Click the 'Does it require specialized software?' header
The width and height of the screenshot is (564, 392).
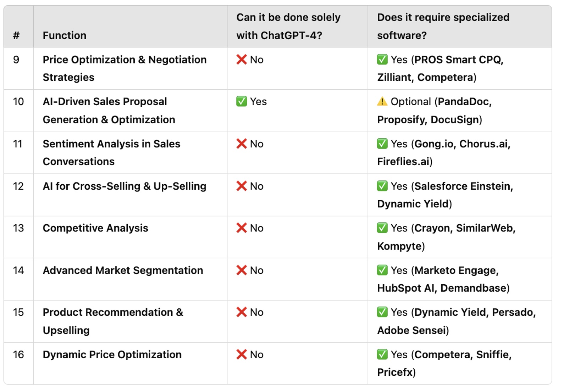coord(443,26)
